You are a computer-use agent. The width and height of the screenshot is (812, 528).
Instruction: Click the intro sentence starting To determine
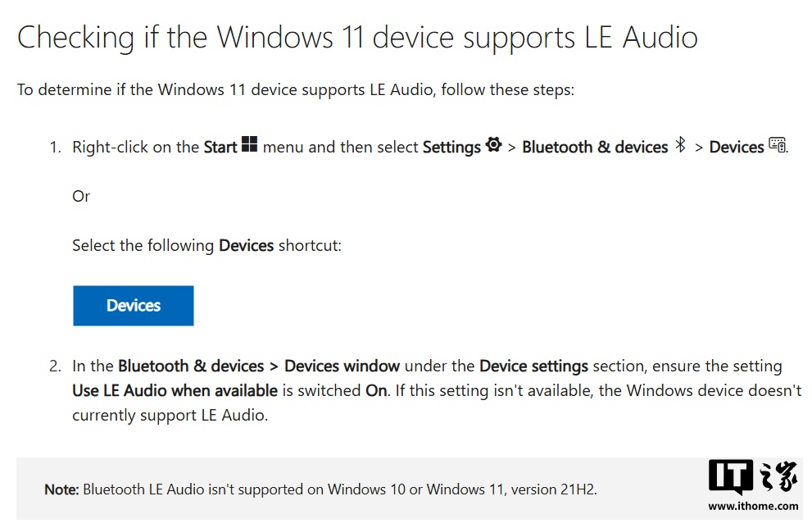coord(296,89)
